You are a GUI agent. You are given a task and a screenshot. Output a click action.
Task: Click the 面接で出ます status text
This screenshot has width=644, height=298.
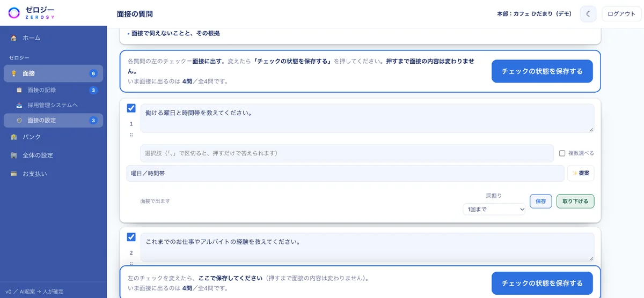(155, 201)
